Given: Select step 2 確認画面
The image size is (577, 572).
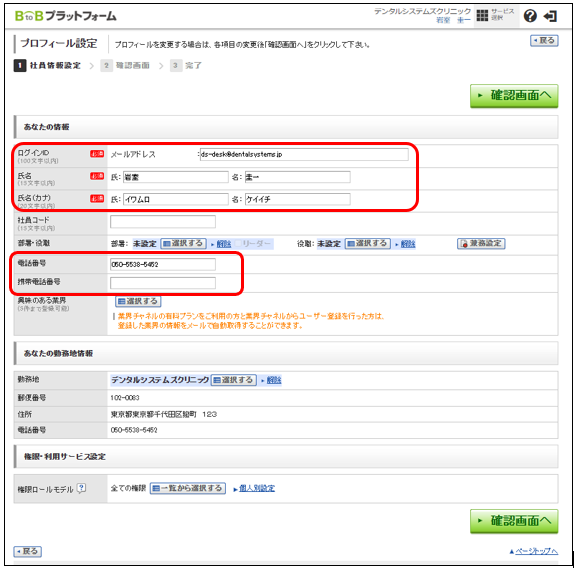Looking at the screenshot, I should pyautogui.click(x=125, y=66).
